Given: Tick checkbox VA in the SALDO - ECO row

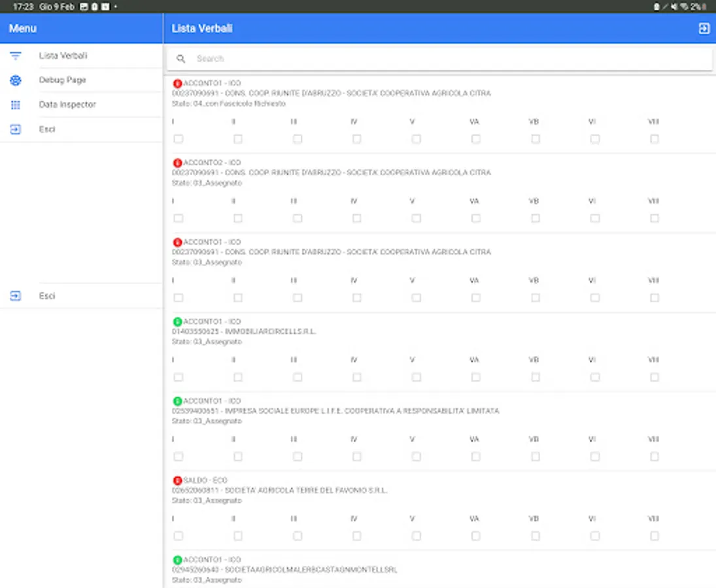Looking at the screenshot, I should (x=476, y=536).
